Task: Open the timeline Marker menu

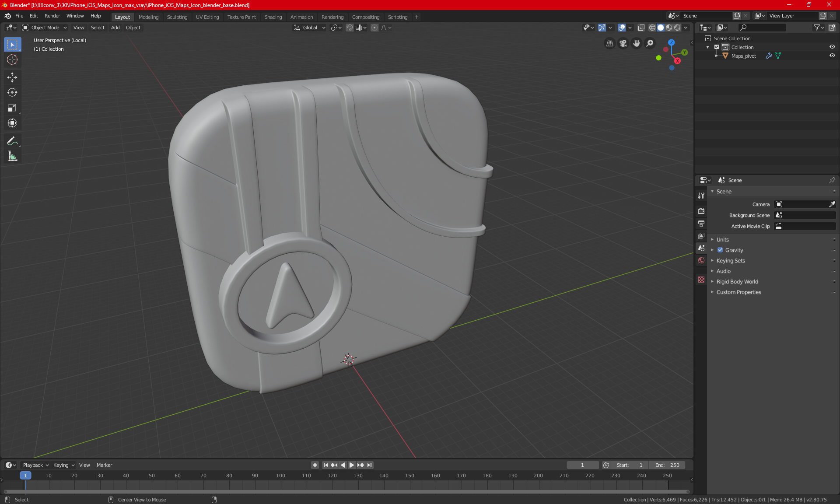Action: (104, 465)
